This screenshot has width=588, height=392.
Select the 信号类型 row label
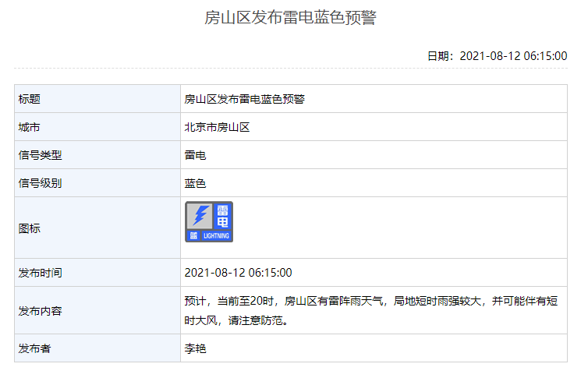tap(40, 155)
